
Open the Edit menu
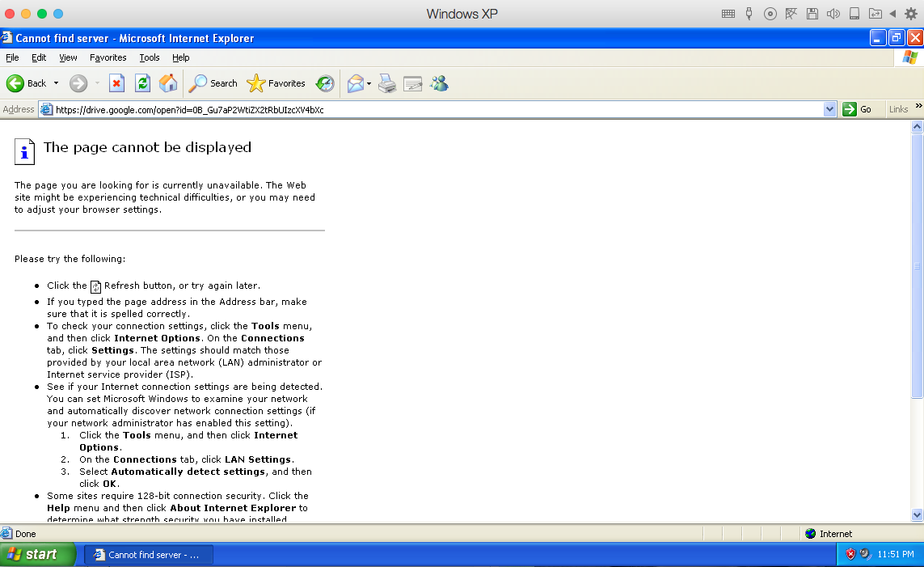pyautogui.click(x=39, y=57)
